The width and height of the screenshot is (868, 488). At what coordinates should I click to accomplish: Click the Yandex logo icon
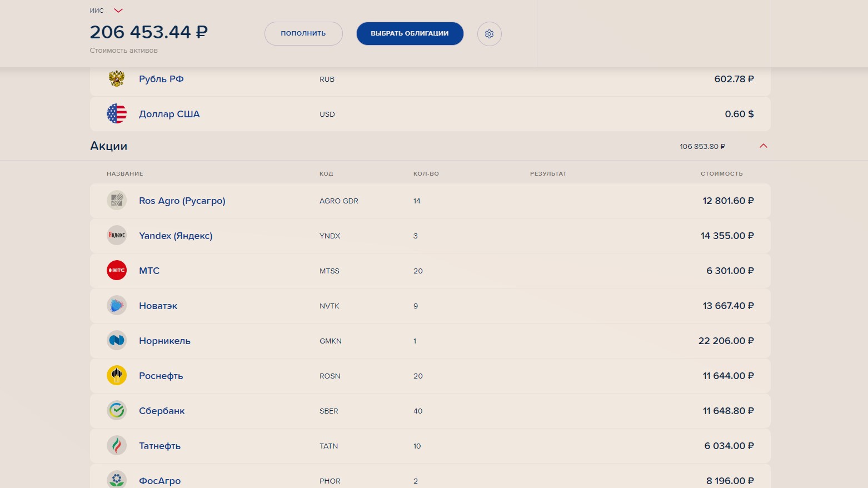pyautogui.click(x=117, y=235)
